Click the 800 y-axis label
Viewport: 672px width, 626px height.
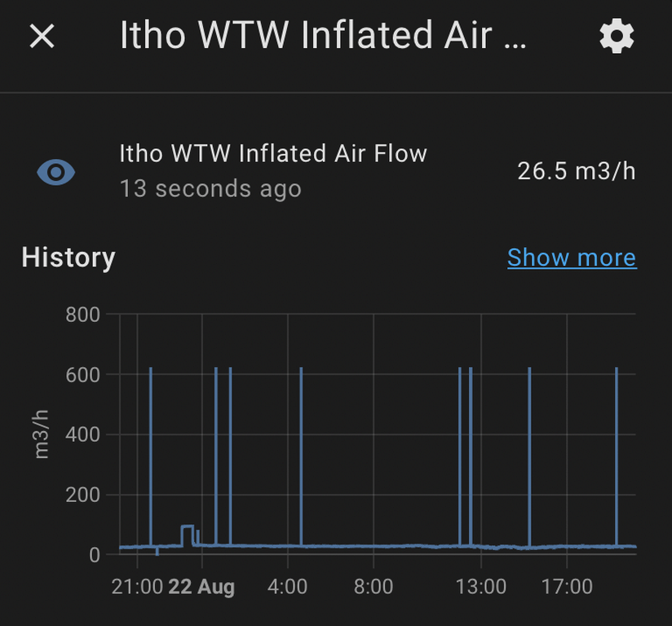(x=82, y=315)
